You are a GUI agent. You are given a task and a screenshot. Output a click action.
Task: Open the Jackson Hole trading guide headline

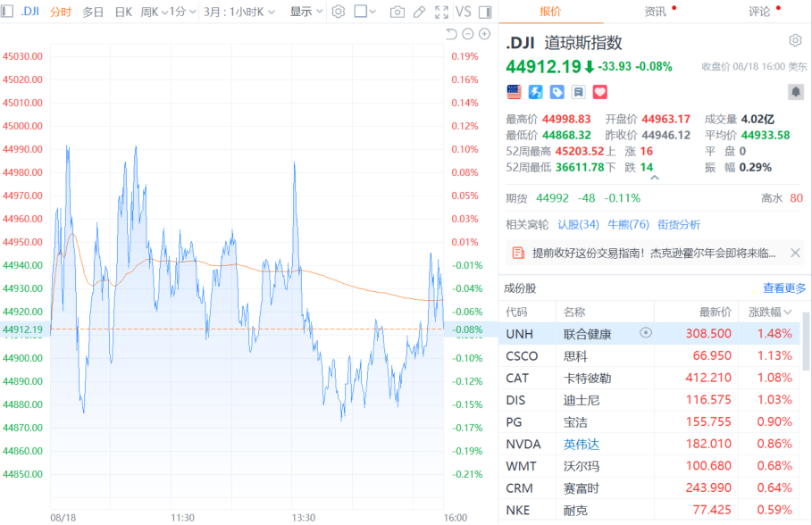[x=654, y=254]
